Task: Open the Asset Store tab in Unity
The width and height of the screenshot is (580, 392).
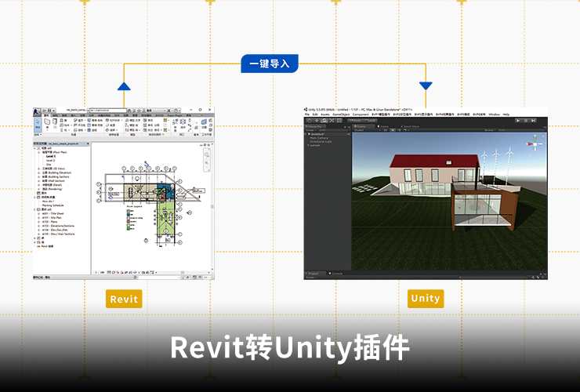Action: click(411, 126)
